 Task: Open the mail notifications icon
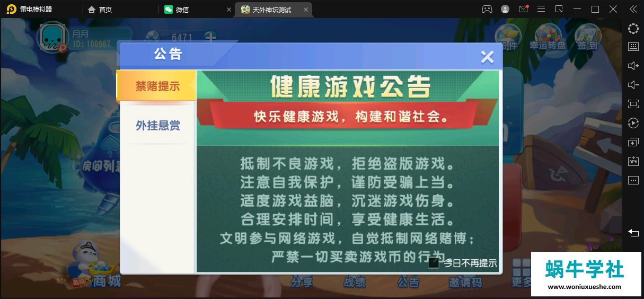coord(523,10)
